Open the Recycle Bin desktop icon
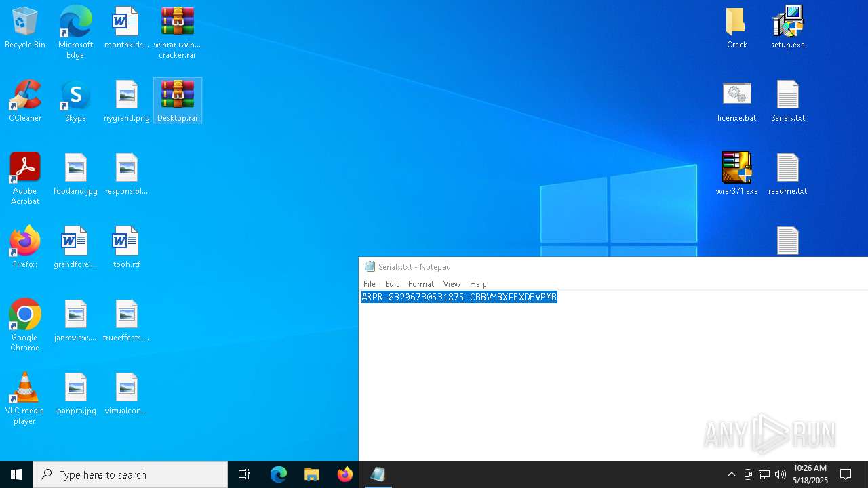Image resolution: width=868 pixels, height=488 pixels. [x=25, y=28]
